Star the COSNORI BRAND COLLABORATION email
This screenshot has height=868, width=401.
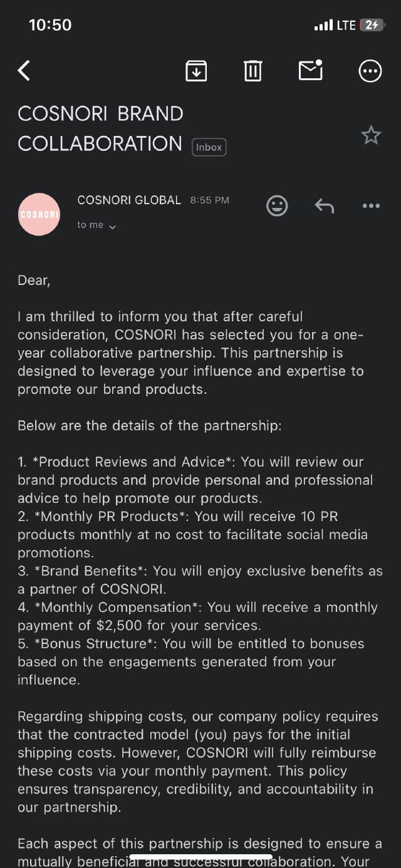coord(371,135)
